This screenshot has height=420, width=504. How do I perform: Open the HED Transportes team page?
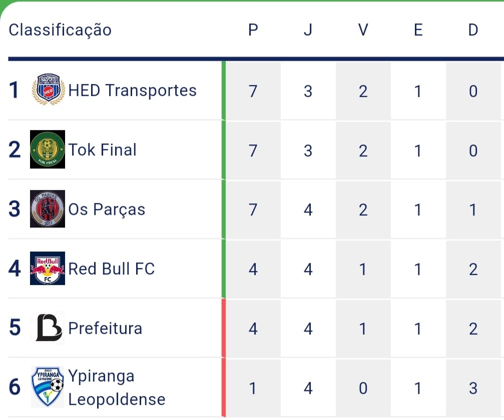(x=133, y=91)
